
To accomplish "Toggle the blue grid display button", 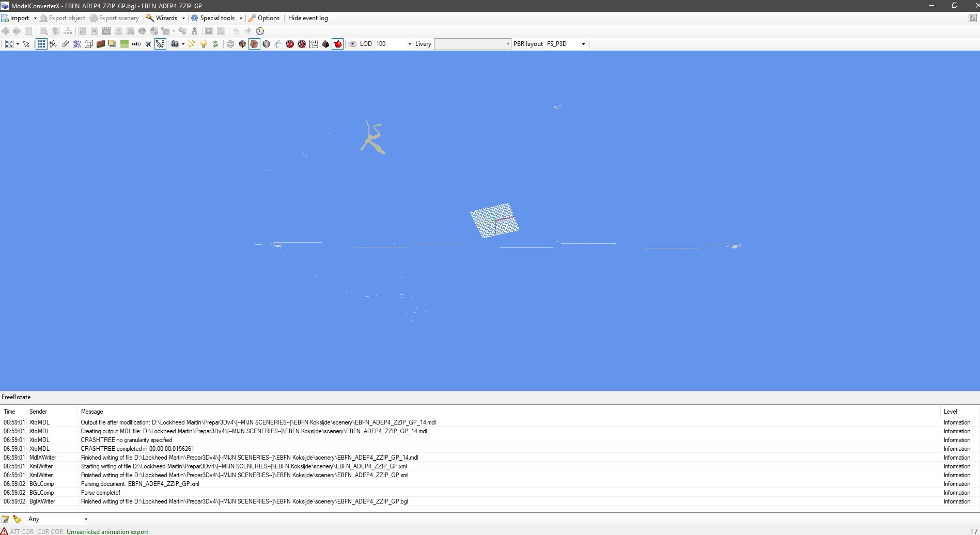I will [41, 44].
